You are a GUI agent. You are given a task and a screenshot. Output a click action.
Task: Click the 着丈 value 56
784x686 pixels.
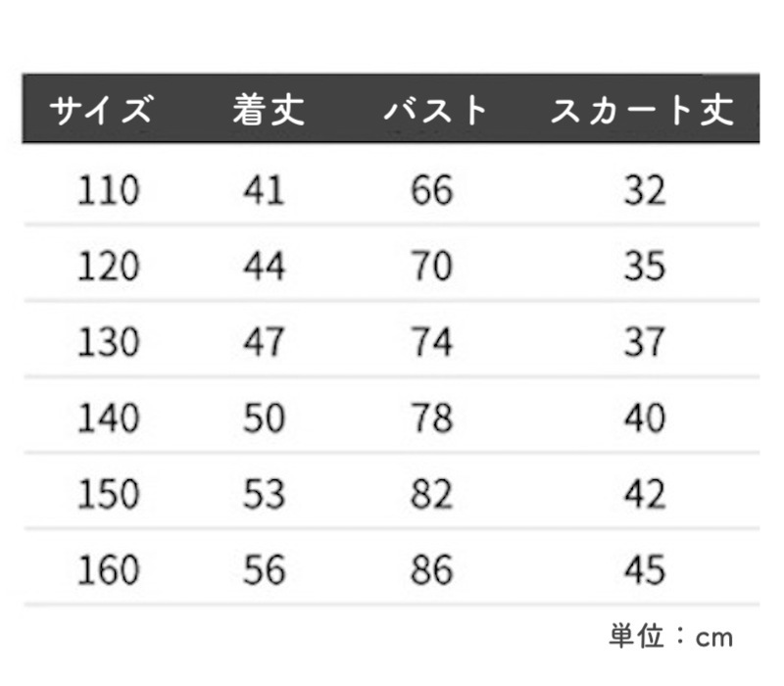click(x=264, y=570)
